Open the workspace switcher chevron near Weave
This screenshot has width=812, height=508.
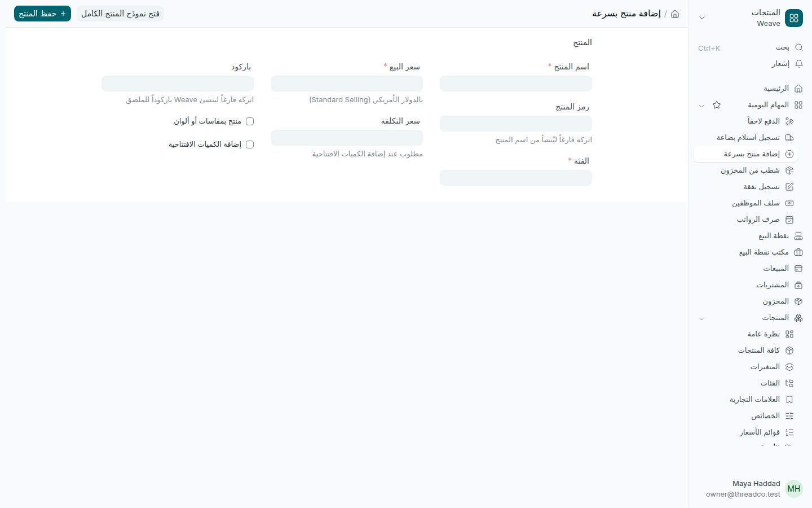(702, 18)
